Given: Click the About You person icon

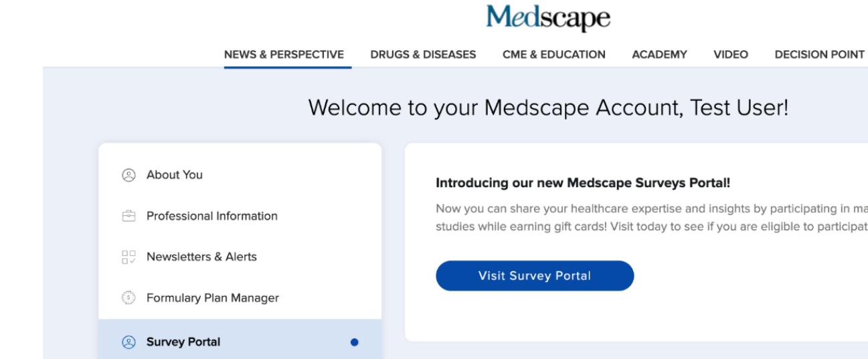Looking at the screenshot, I should (x=128, y=175).
